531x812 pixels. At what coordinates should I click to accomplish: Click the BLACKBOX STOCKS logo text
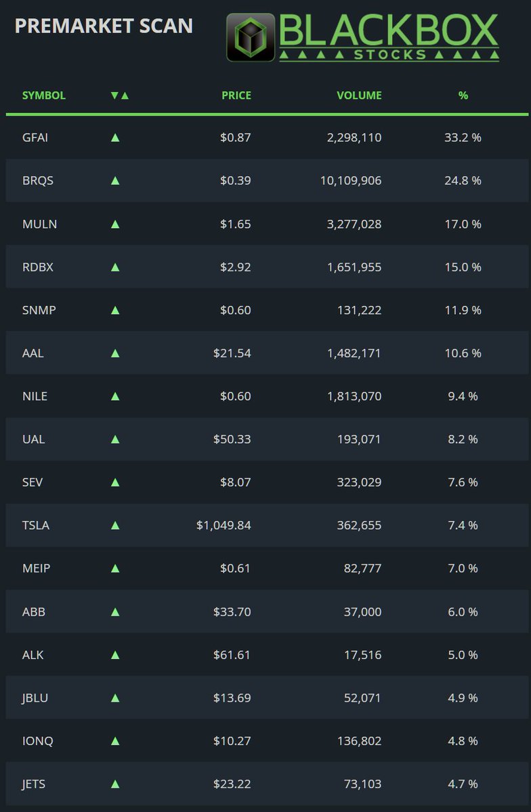pyautogui.click(x=389, y=37)
